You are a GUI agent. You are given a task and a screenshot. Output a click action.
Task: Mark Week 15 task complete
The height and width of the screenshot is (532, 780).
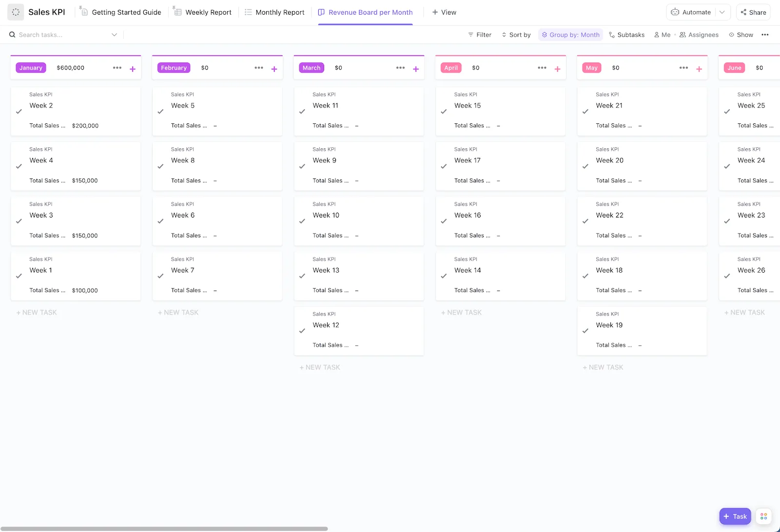click(444, 112)
